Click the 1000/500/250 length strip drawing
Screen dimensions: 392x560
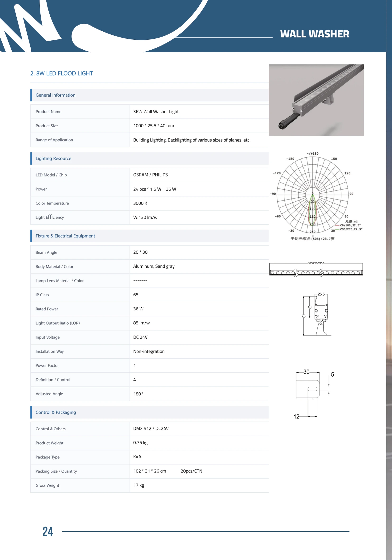[x=316, y=269]
